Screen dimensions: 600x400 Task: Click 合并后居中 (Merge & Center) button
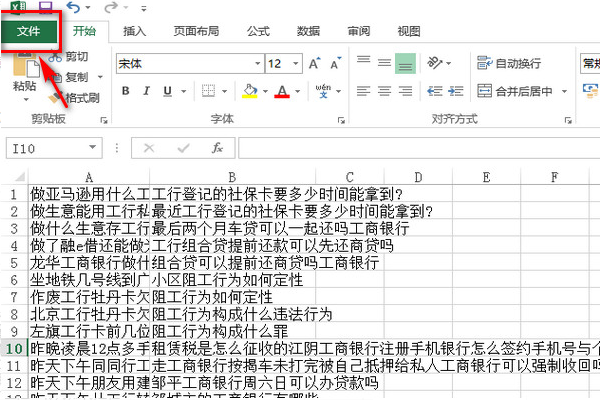point(515,91)
